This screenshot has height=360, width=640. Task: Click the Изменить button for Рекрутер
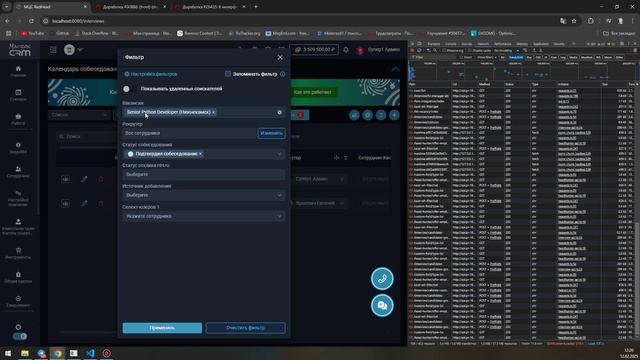[271, 133]
